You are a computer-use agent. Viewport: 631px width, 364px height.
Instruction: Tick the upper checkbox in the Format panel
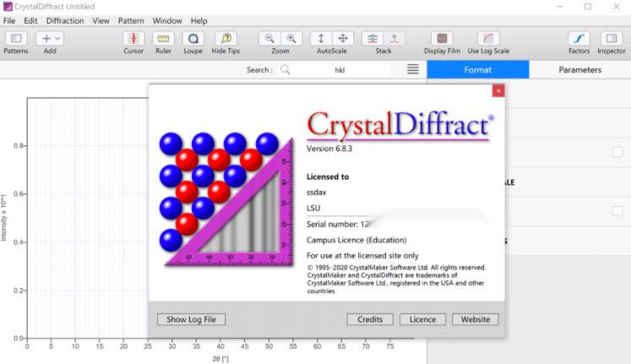tap(617, 152)
